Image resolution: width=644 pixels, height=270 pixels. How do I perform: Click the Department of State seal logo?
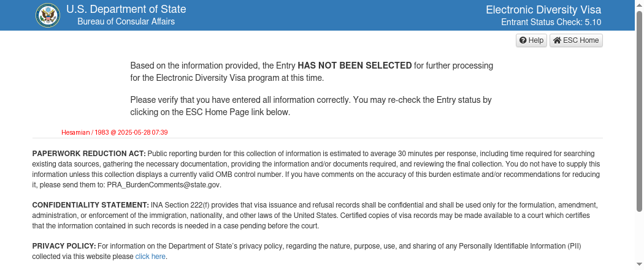tap(47, 15)
